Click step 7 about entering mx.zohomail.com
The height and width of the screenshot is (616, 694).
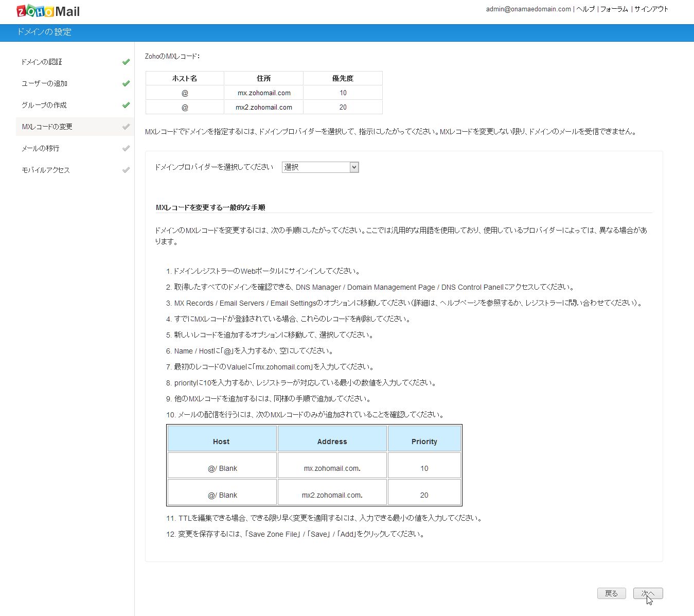coord(271,367)
